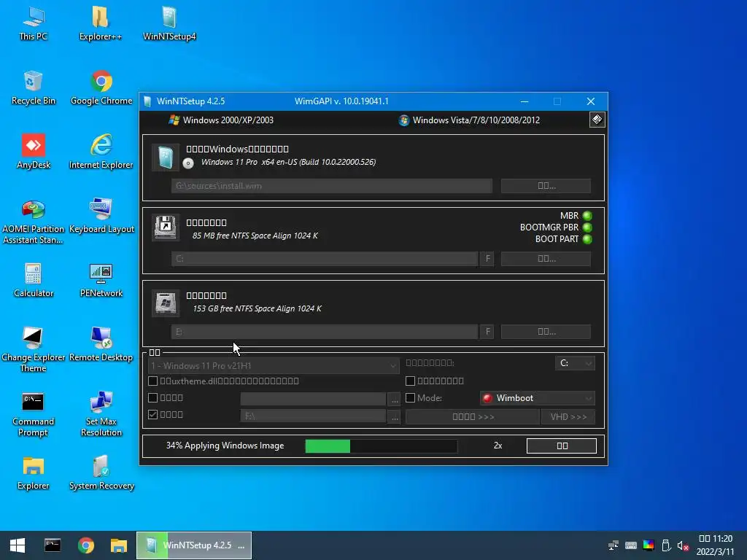
Task: Open File Explorer from the taskbar
Action: 119,545
